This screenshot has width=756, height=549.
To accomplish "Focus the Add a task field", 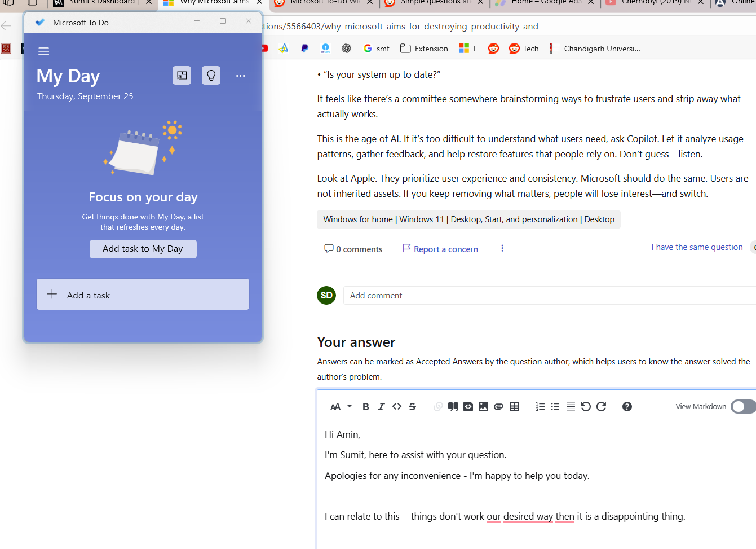I will point(143,295).
